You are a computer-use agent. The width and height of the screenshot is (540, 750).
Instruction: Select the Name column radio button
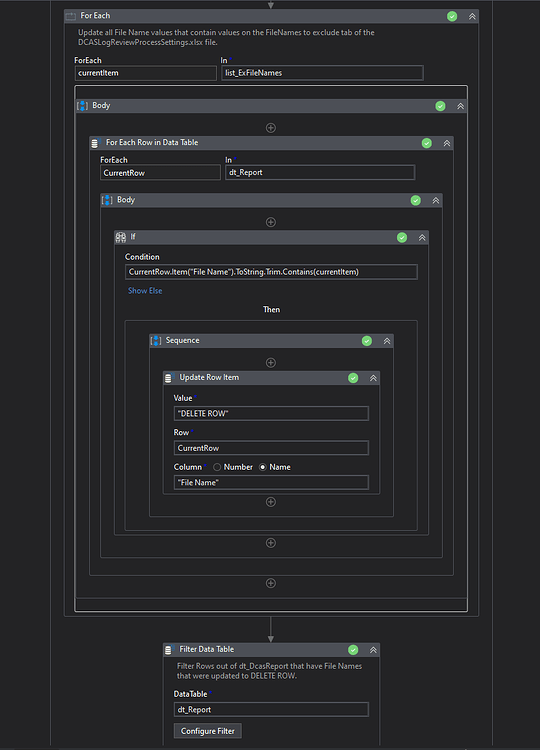[x=263, y=467]
